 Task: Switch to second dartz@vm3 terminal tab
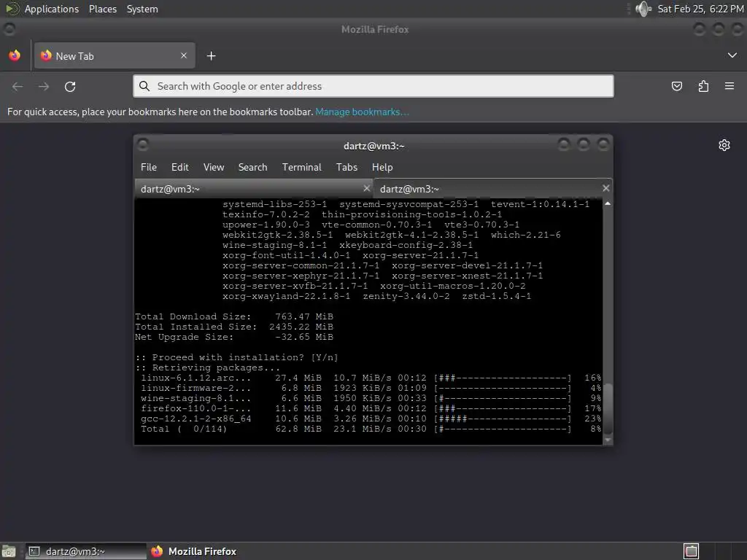pyautogui.click(x=492, y=189)
